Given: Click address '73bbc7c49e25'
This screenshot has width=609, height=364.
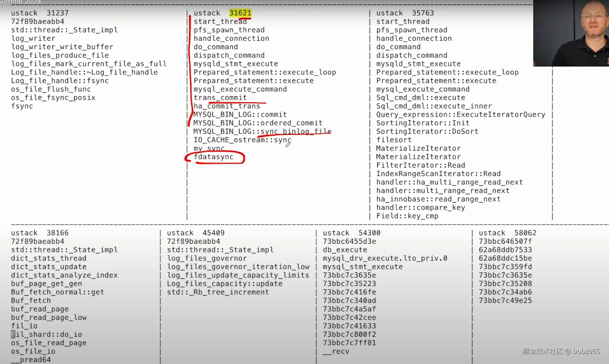Looking at the screenshot, I should point(505,300).
